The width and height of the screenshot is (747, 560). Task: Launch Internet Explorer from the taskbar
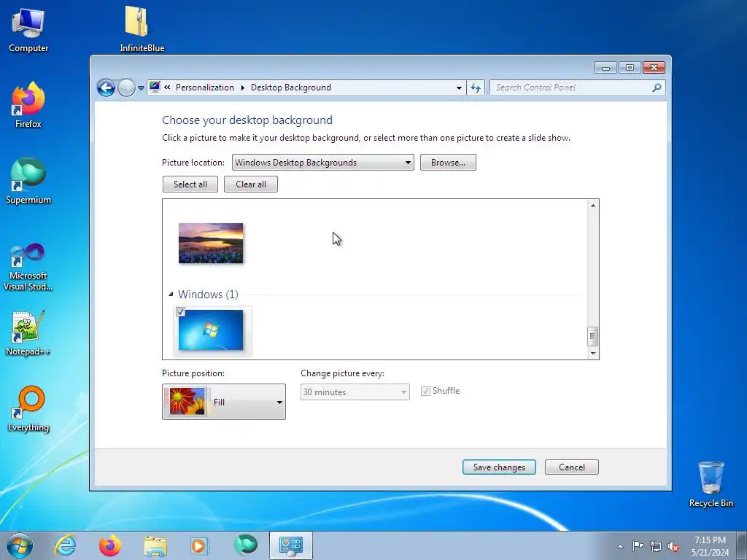tap(65, 545)
